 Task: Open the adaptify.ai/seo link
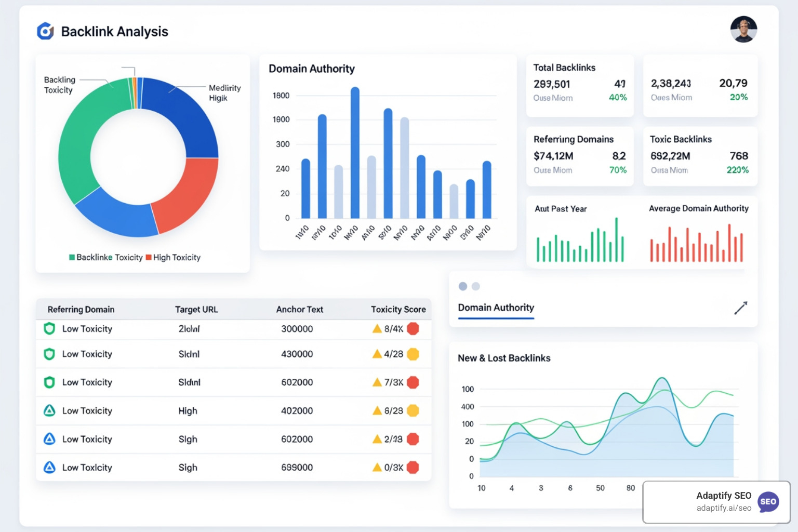(x=723, y=508)
